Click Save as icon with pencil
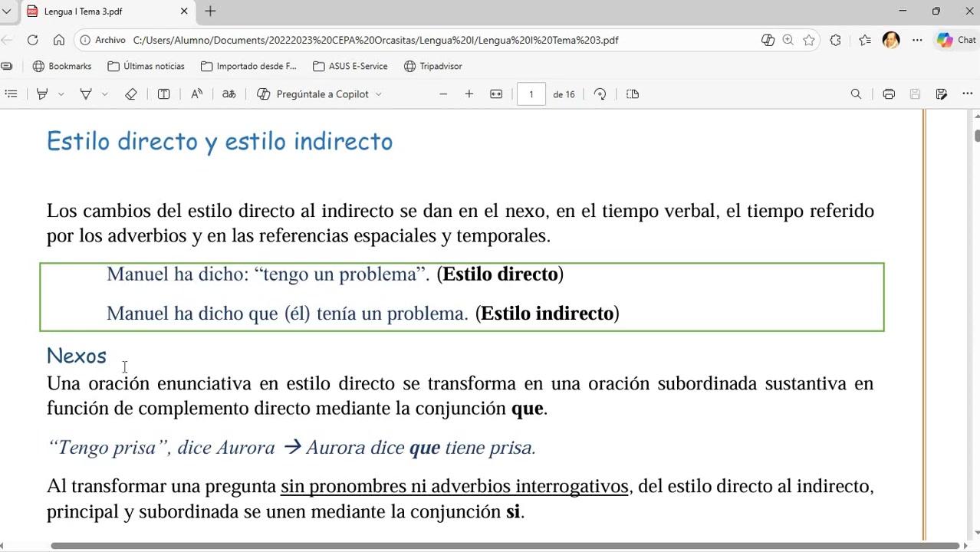 [x=941, y=94]
